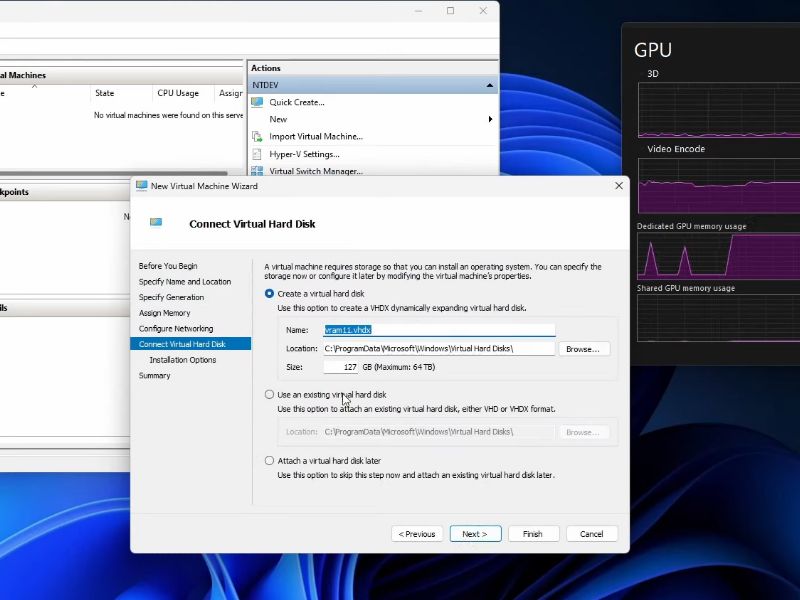This screenshot has width=800, height=600.
Task: Click the Import Virtual Machine icon
Action: 257,136
